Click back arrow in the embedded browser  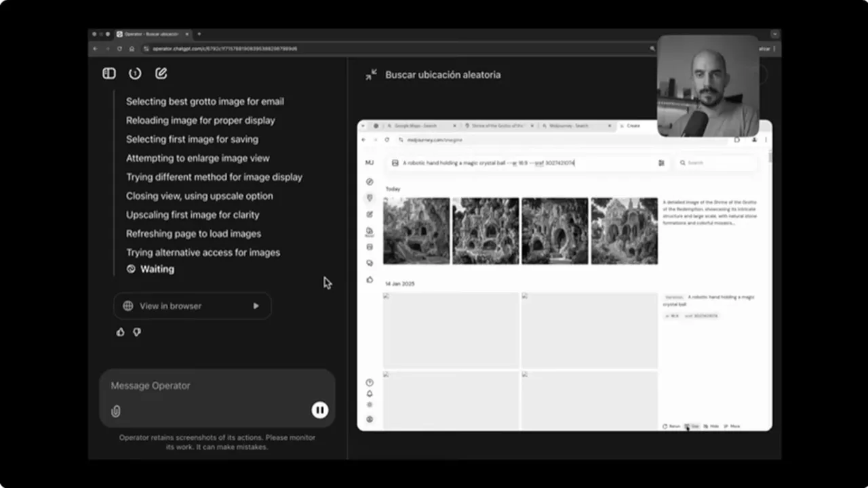point(363,140)
